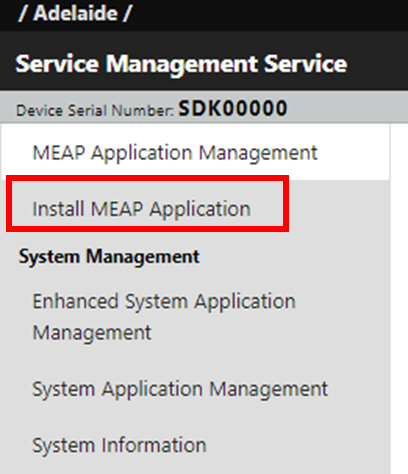408x474 pixels.
Task: Select MEAP Application Management in sidebar
Action: coord(175,153)
